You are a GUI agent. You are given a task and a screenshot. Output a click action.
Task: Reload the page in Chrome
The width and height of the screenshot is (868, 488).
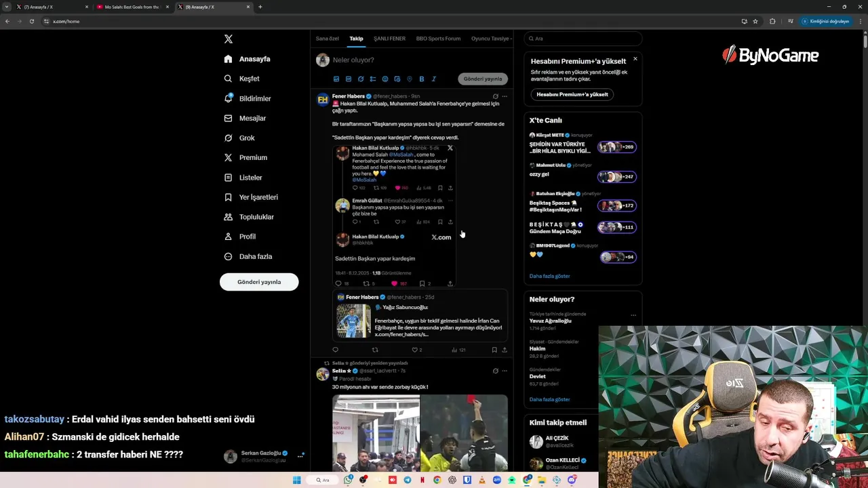[x=31, y=21]
